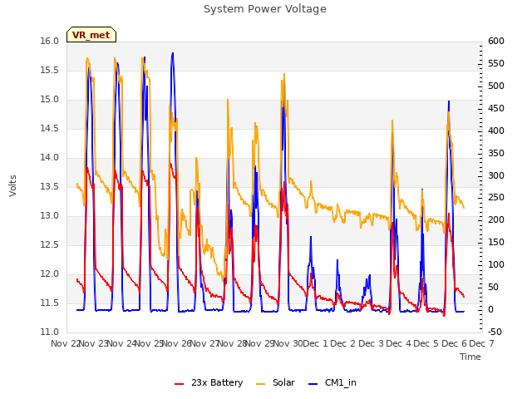
Task: Click the 550 right axis label
Action: click(496, 63)
